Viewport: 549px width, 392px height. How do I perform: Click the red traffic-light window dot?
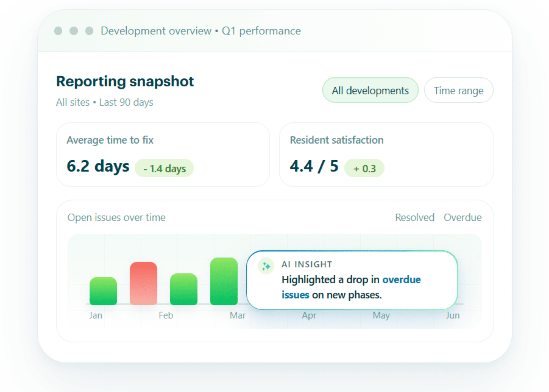click(x=58, y=31)
